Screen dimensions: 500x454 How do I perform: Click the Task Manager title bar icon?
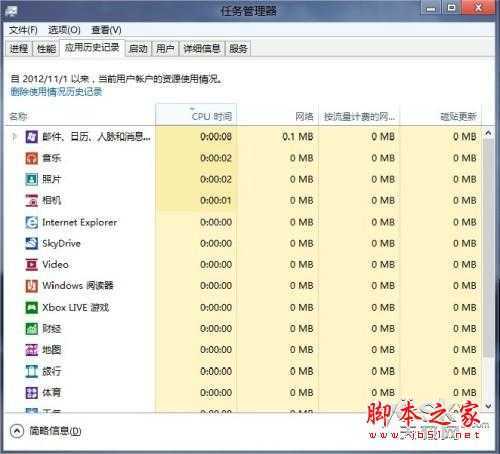(x=11, y=11)
